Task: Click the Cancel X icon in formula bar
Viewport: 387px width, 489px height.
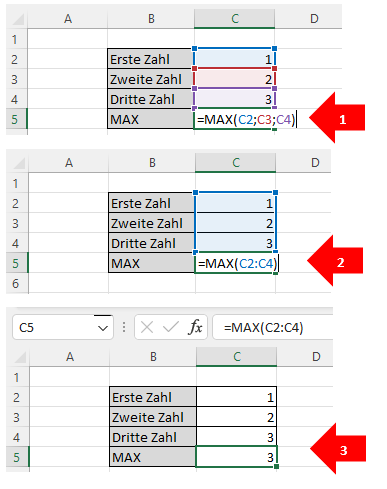Action: click(x=147, y=327)
